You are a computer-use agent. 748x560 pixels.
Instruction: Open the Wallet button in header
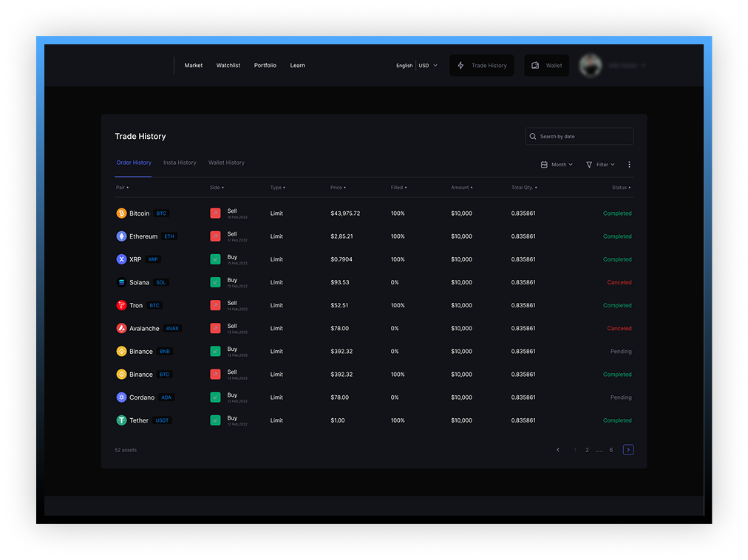547,66
